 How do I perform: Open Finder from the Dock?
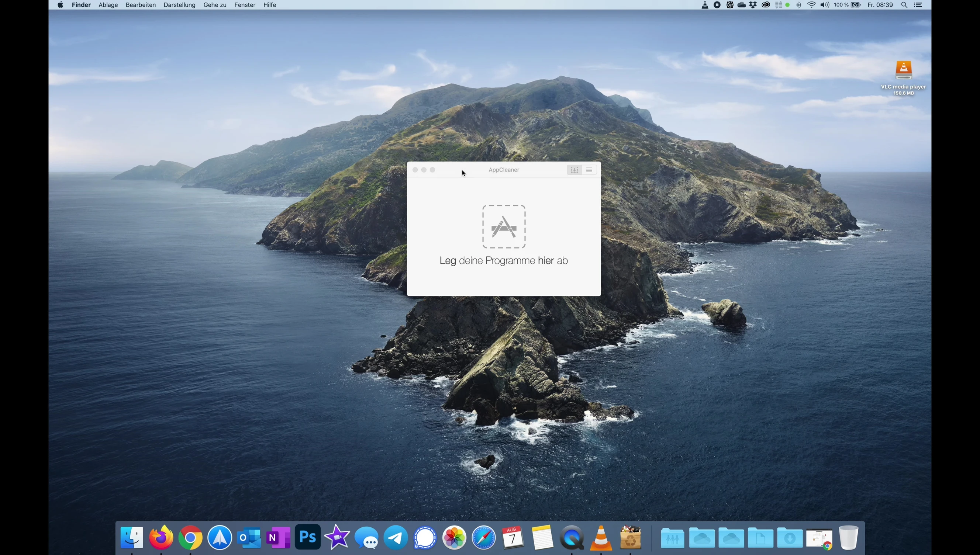(132, 537)
